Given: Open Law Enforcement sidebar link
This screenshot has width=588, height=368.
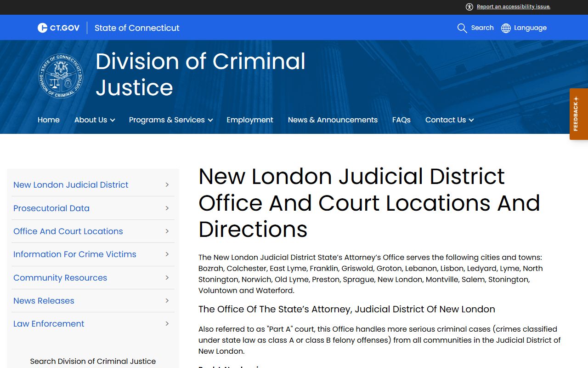Looking at the screenshot, I should (x=49, y=324).
